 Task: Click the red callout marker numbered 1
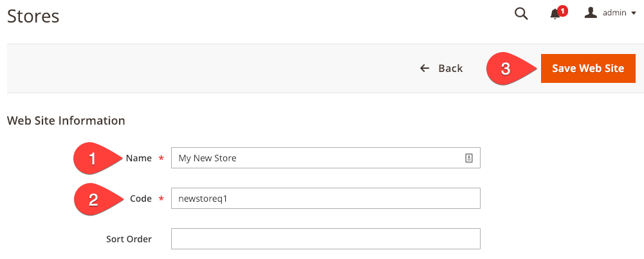pos(93,159)
